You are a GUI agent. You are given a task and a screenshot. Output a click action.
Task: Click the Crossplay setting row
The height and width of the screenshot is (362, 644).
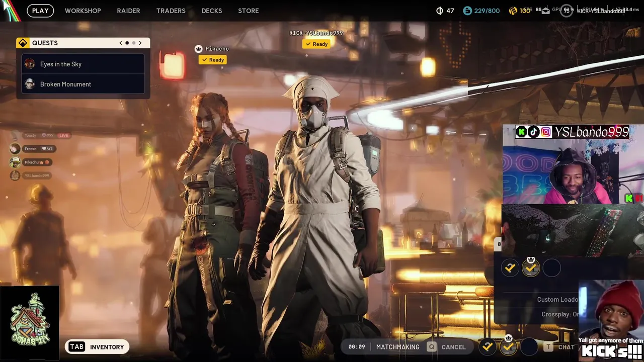560,314
